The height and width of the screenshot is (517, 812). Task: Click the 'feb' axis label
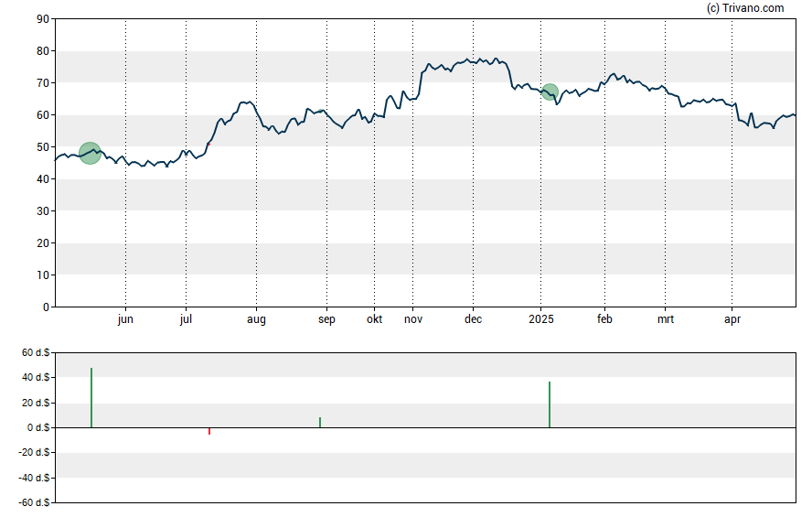coord(604,319)
